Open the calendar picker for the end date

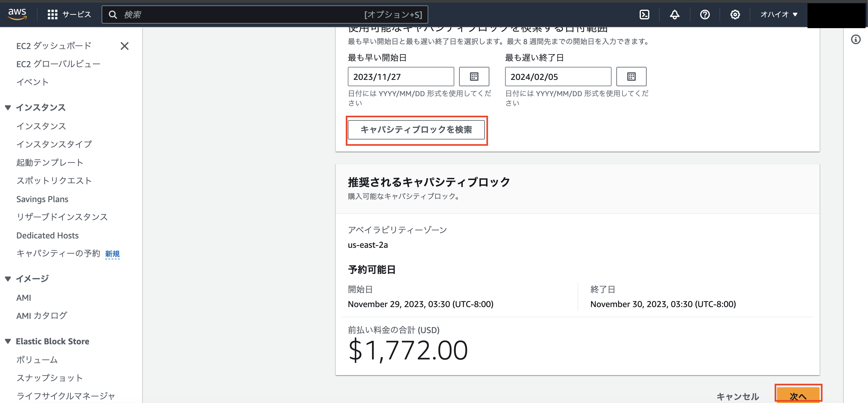[x=631, y=77]
